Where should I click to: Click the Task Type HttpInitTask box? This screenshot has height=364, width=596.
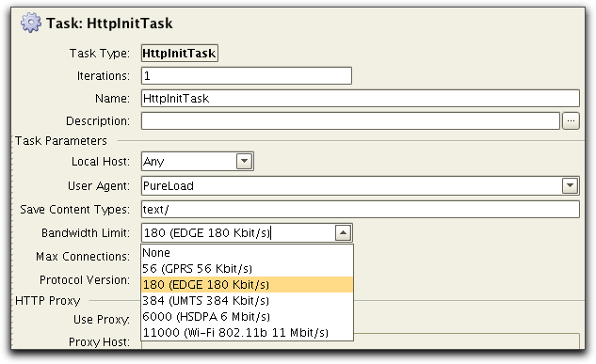(180, 53)
